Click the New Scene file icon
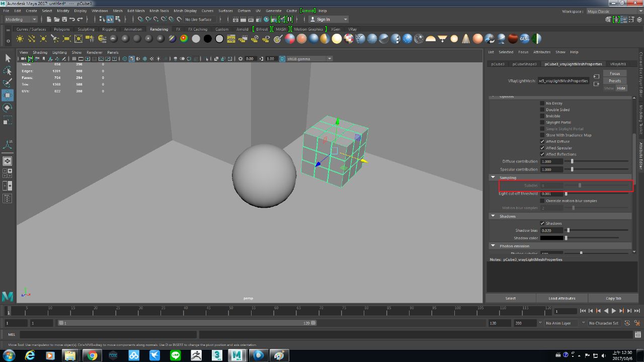This screenshot has height=362, width=644. click(x=49, y=20)
